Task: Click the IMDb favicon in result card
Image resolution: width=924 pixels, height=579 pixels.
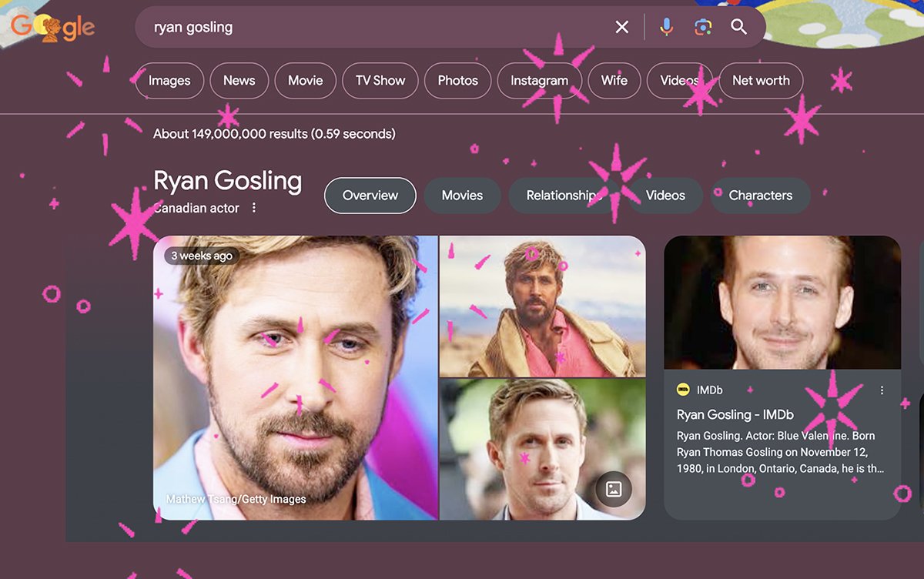Action: coord(683,390)
